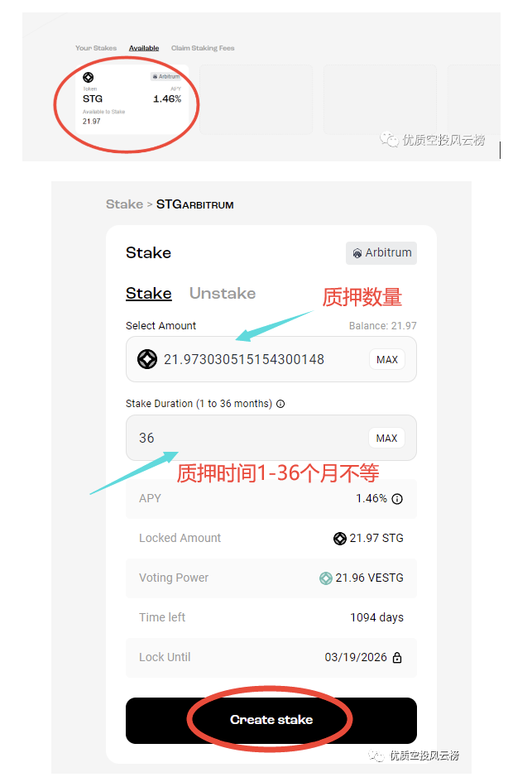The width and height of the screenshot is (532, 777).
Task: Open the APY info icon
Action: coord(397,499)
